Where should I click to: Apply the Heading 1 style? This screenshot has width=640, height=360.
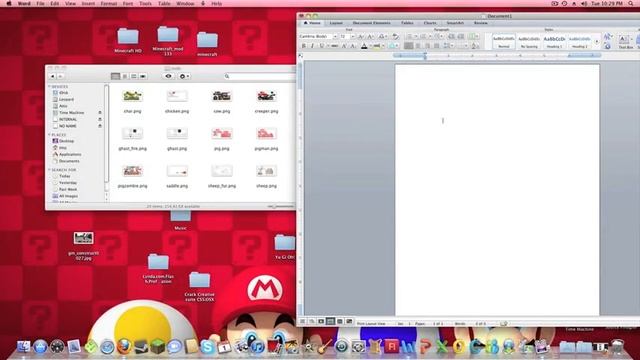tap(554, 41)
